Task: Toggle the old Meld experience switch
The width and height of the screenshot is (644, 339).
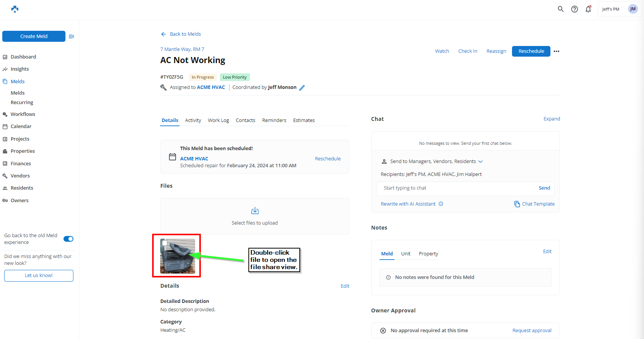Action: (68, 239)
